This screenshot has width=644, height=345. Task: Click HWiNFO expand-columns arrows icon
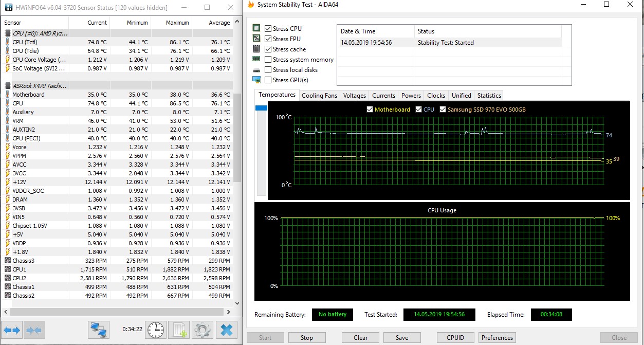(x=12, y=330)
